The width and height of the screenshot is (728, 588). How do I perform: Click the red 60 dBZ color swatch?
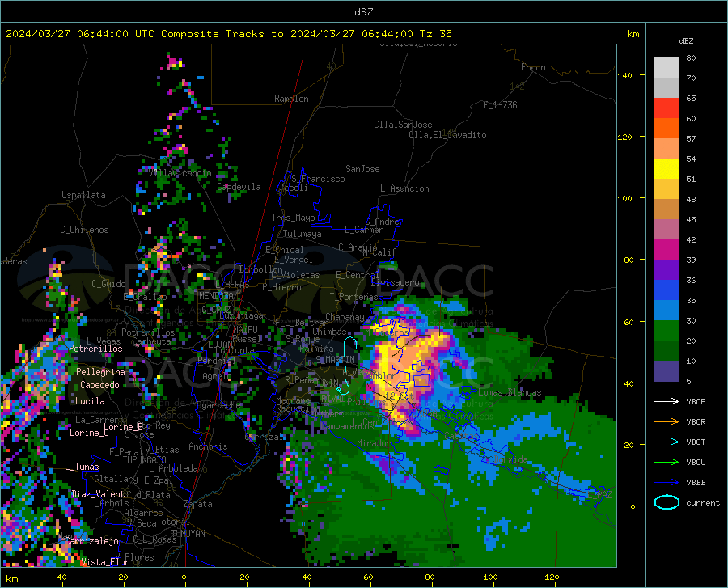pyautogui.click(x=667, y=108)
